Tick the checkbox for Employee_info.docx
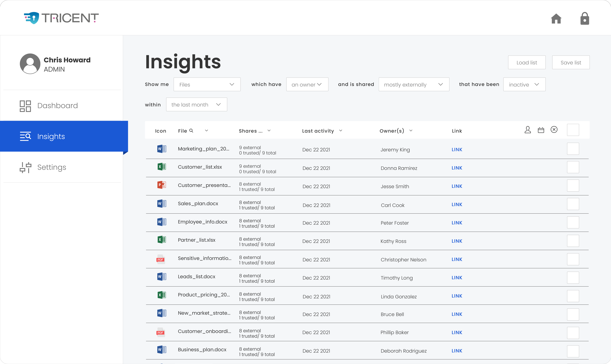Viewport: 611px width, 364px height. pos(573,222)
